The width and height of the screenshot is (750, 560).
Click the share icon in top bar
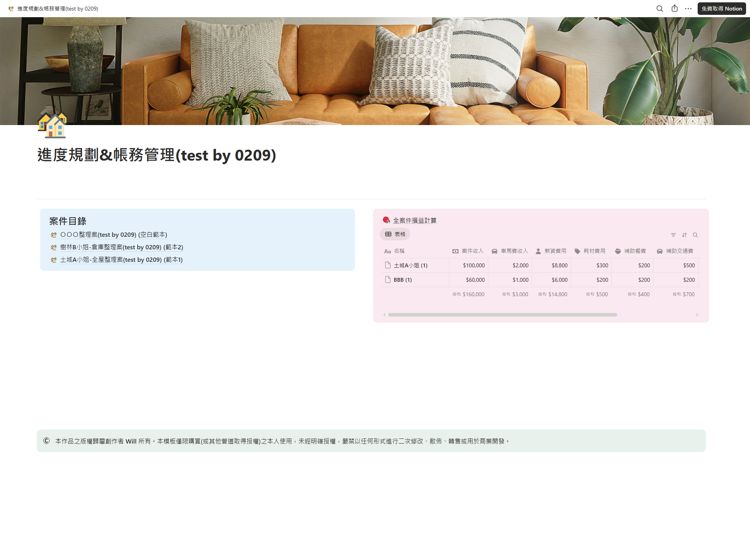[674, 9]
